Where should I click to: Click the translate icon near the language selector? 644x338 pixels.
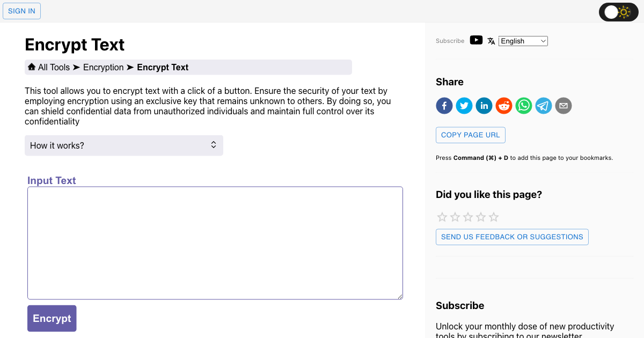tap(491, 40)
